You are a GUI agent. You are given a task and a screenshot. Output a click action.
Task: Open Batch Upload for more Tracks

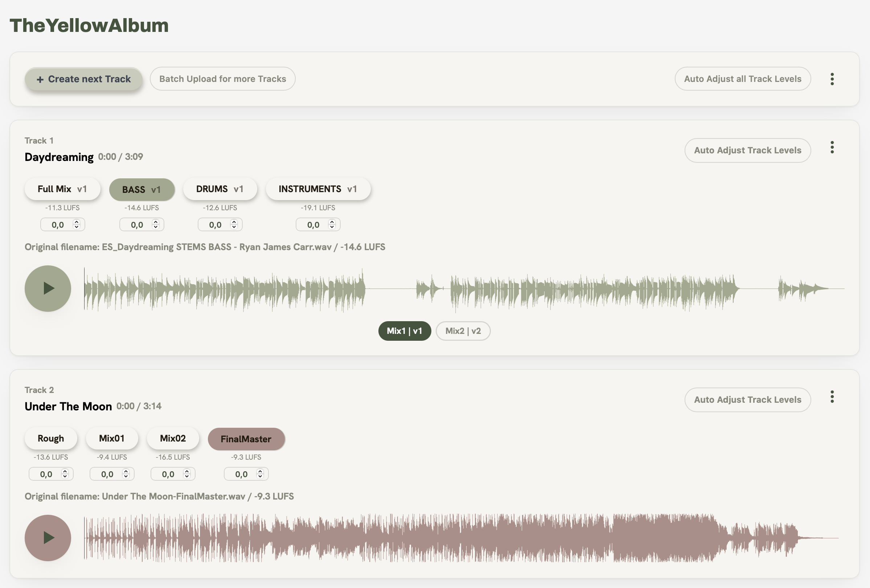(x=222, y=79)
